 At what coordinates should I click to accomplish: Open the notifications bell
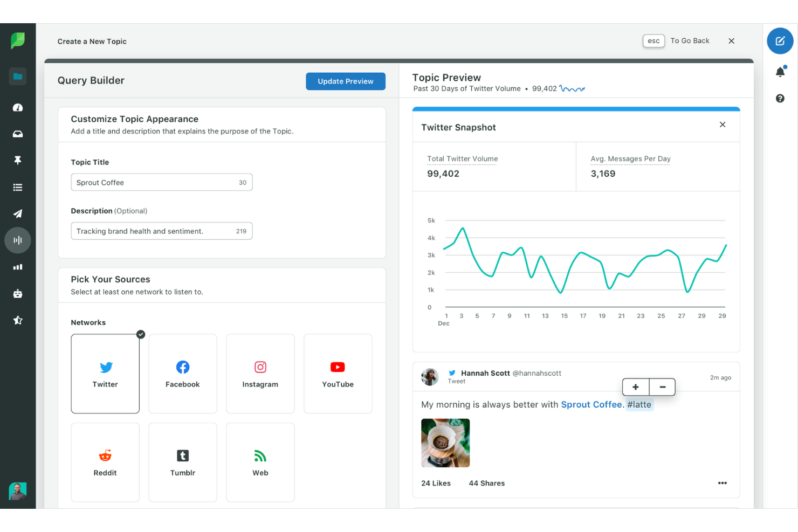(x=780, y=72)
